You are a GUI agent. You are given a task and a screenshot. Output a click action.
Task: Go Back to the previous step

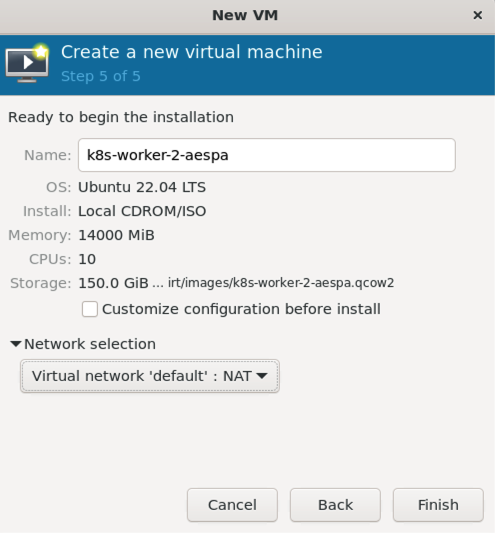coord(335,505)
